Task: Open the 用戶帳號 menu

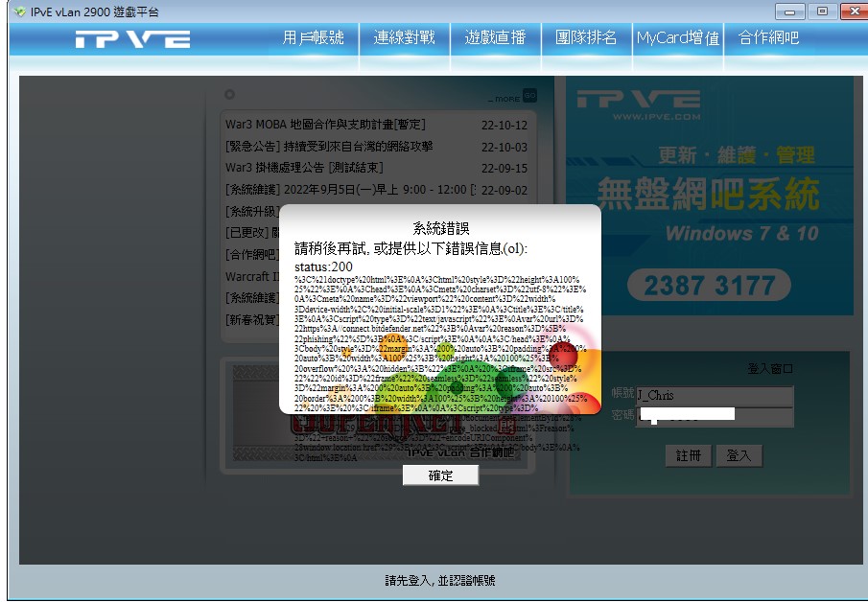Action: point(314,37)
